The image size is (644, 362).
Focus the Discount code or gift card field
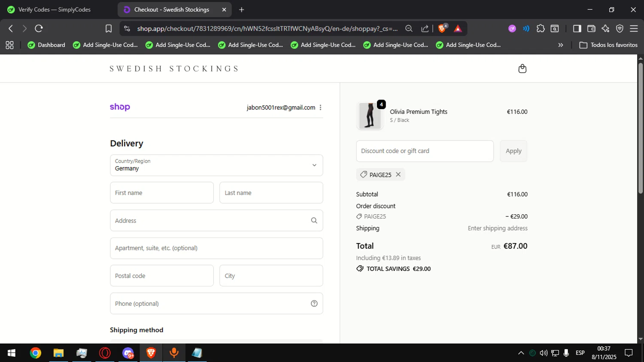[425, 151]
